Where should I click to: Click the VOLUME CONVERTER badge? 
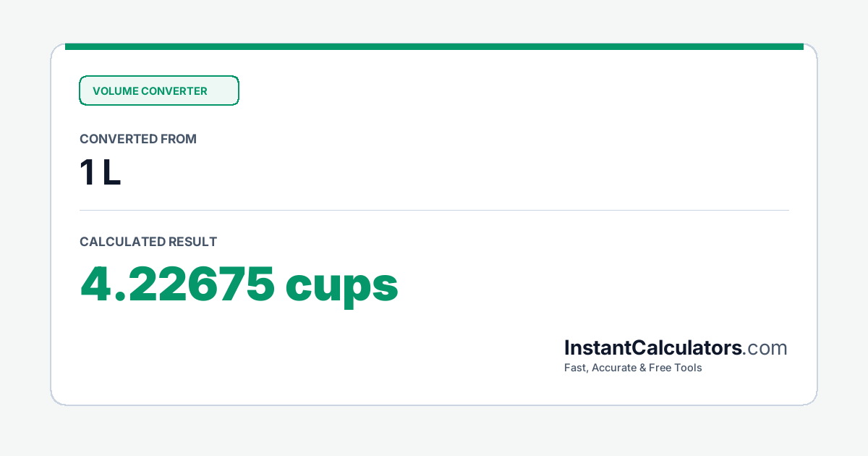click(x=159, y=90)
